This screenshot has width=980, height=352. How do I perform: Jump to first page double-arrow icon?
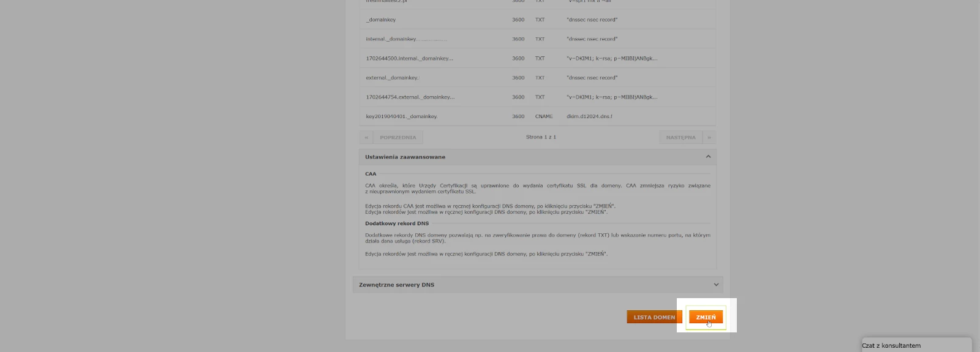pyautogui.click(x=366, y=137)
